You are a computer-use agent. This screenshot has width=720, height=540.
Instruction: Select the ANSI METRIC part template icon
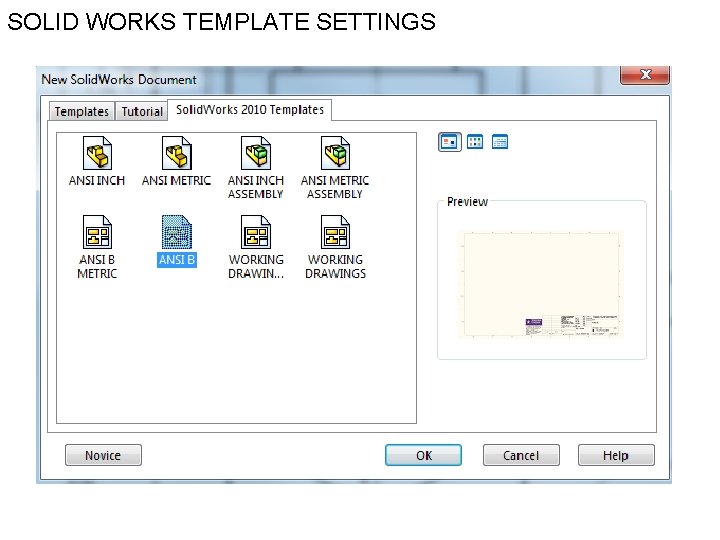[177, 153]
